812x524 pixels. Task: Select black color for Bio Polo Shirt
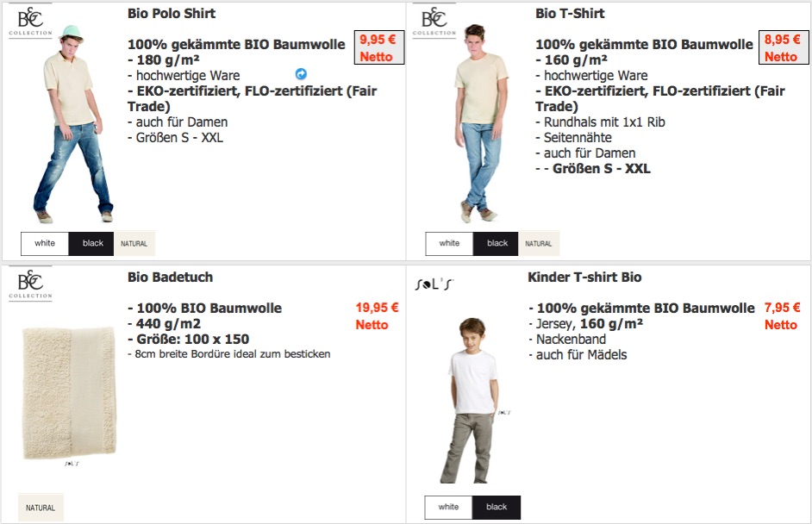click(x=91, y=243)
